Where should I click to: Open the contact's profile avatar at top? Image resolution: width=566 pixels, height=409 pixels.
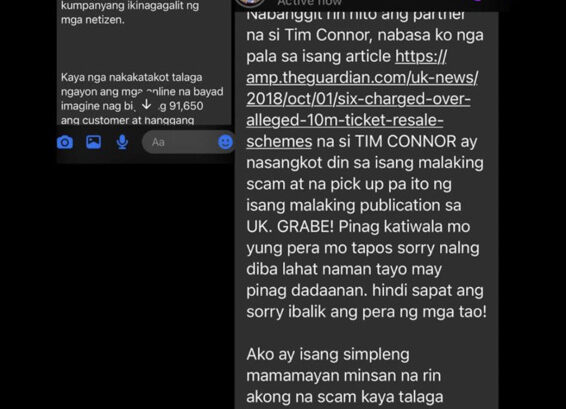[249, 3]
